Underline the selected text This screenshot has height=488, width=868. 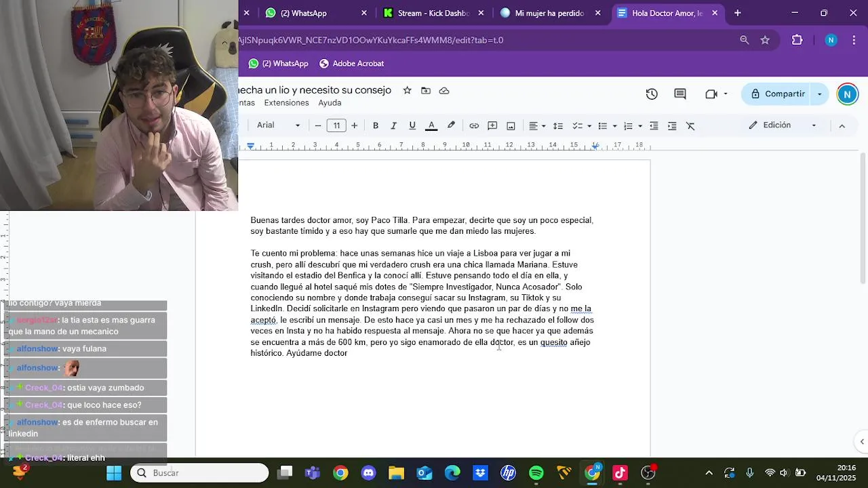[x=412, y=125]
